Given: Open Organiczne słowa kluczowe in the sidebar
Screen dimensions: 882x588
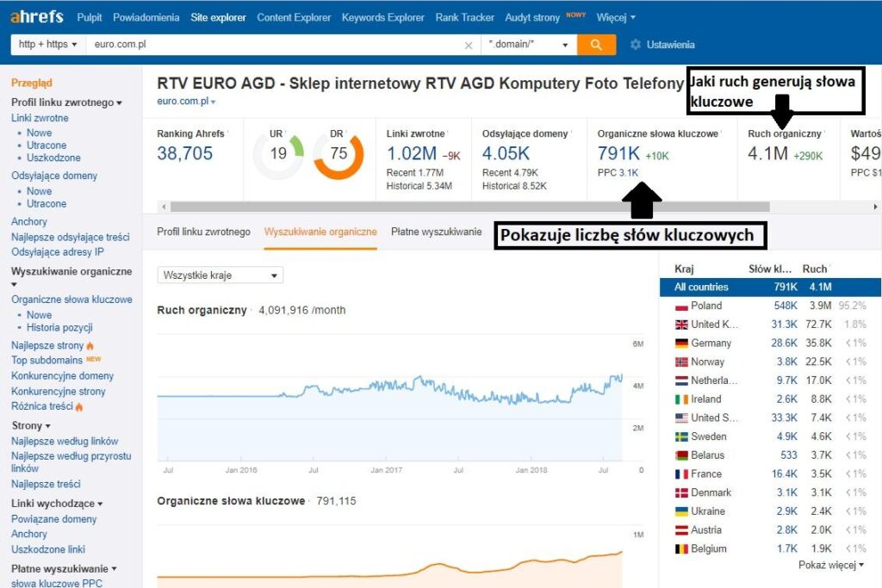Looking at the screenshot, I should (72, 300).
